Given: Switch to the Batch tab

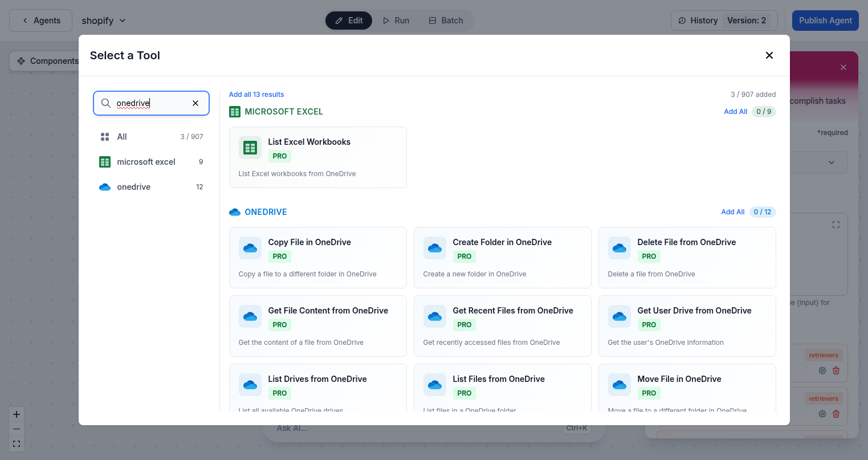Looking at the screenshot, I should click(446, 20).
